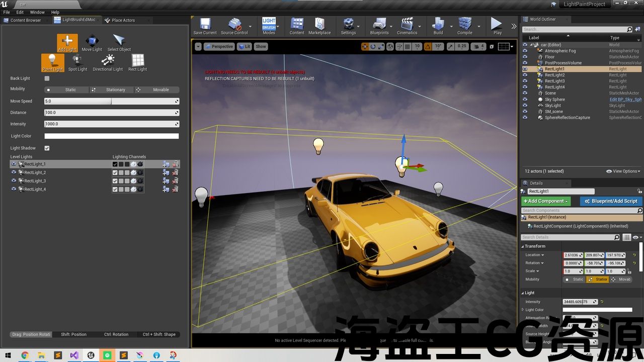The image size is (644, 362).
Task: Click the Add Component button
Action: click(546, 201)
